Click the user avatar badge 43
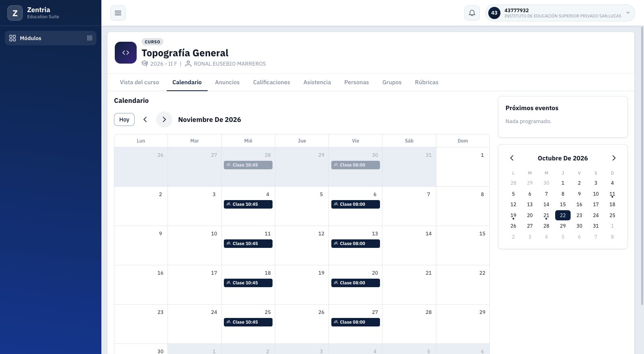This screenshot has width=644, height=354. [494, 13]
